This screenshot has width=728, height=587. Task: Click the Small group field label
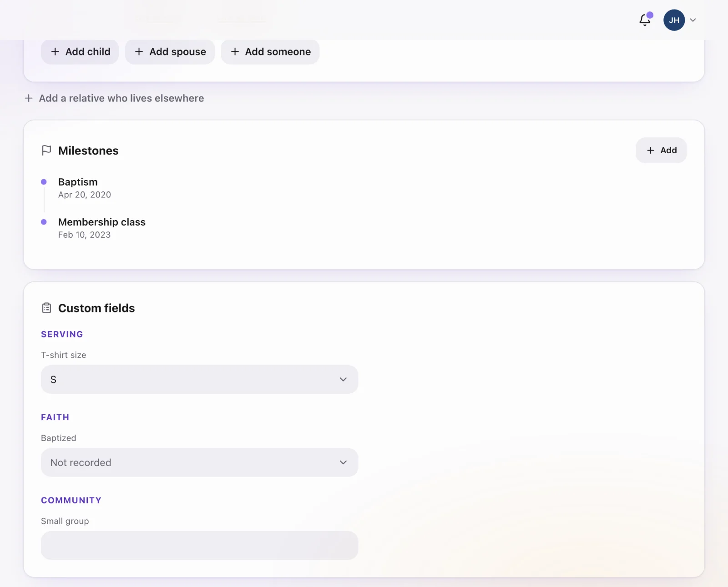click(65, 521)
